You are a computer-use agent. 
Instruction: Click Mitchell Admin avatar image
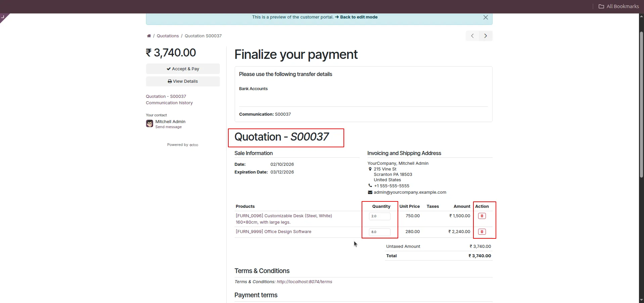[149, 124]
